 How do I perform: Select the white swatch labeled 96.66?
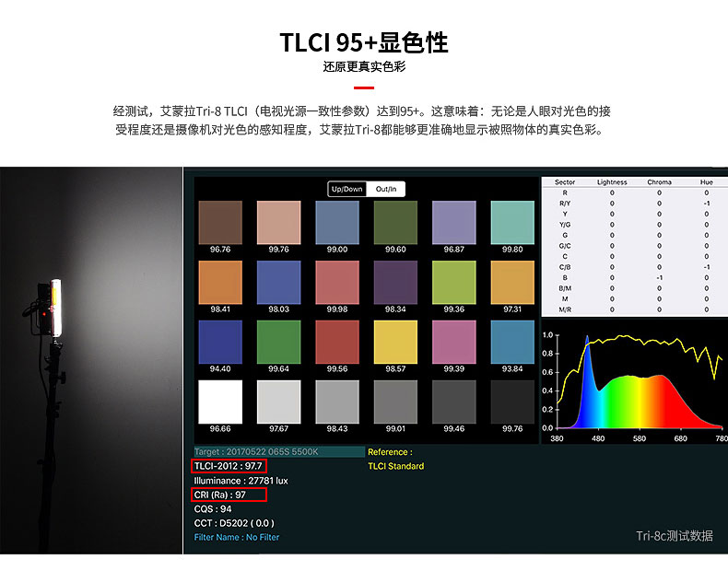[220, 401]
